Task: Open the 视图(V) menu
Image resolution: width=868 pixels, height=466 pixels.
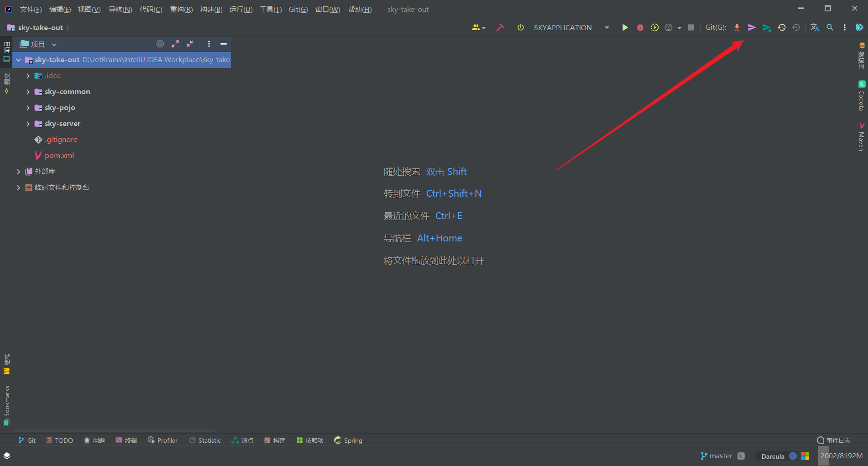Action: pos(89,9)
